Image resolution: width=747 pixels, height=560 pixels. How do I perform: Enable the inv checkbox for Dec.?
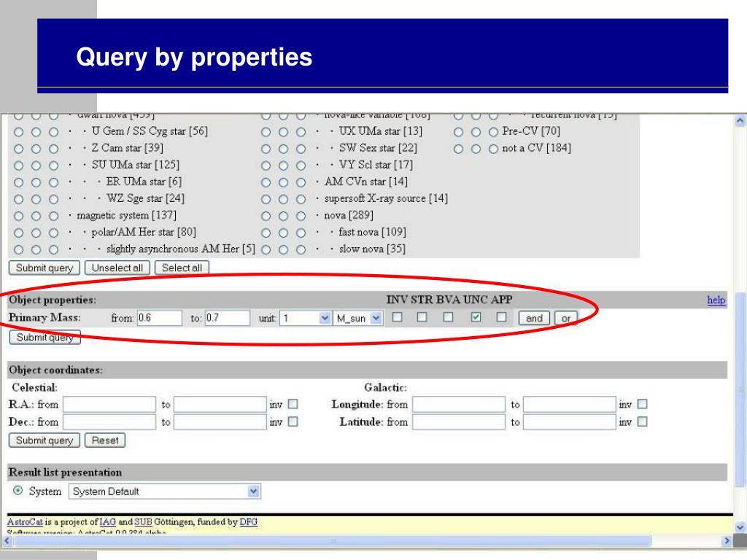point(293,421)
